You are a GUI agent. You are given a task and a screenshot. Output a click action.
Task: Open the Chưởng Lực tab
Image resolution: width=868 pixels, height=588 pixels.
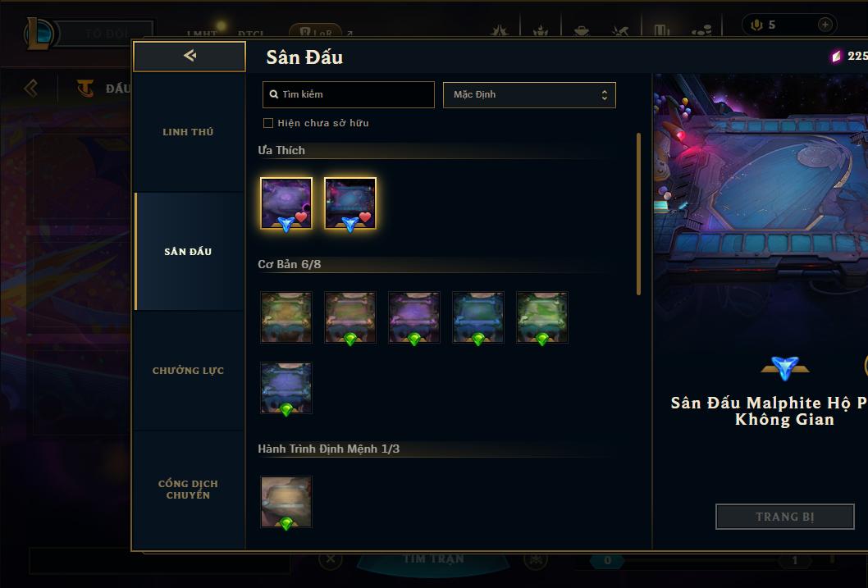188,371
